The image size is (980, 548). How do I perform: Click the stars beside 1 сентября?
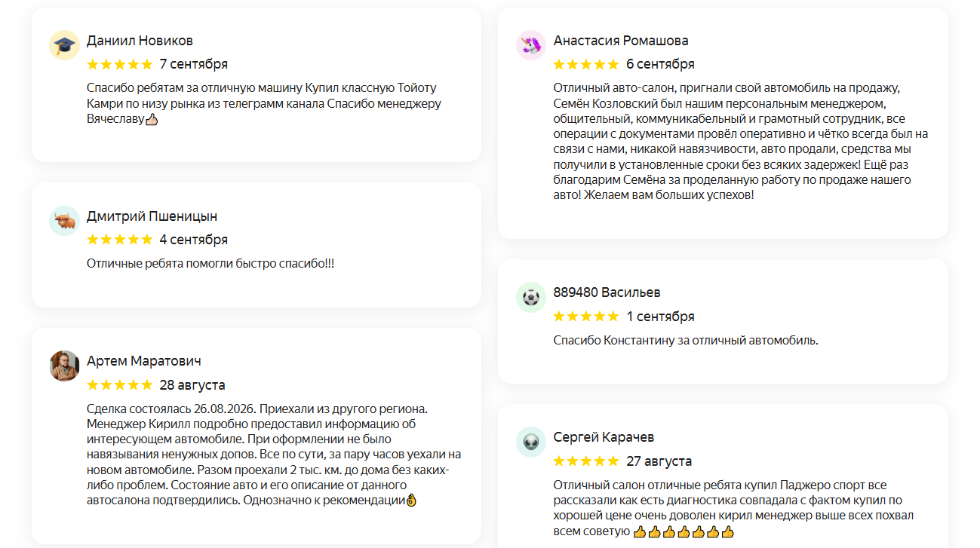pyautogui.click(x=586, y=317)
